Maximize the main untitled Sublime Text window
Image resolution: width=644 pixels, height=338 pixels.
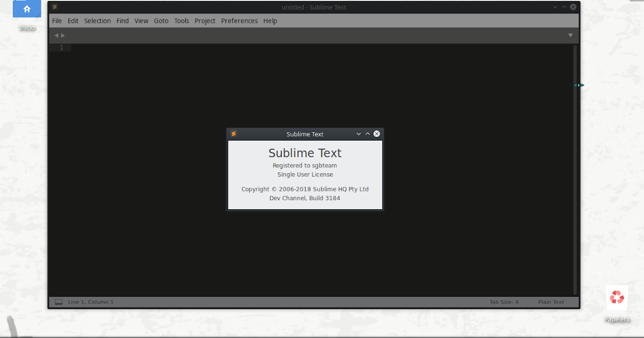[564, 7]
